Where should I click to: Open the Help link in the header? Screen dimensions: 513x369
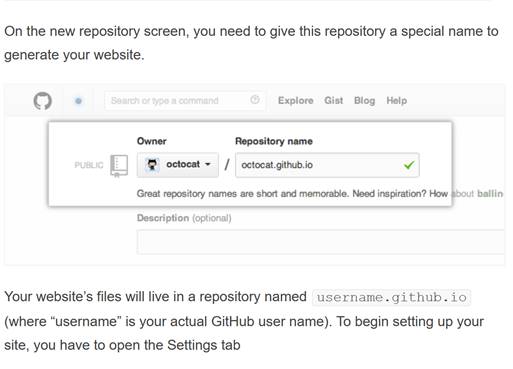397,101
